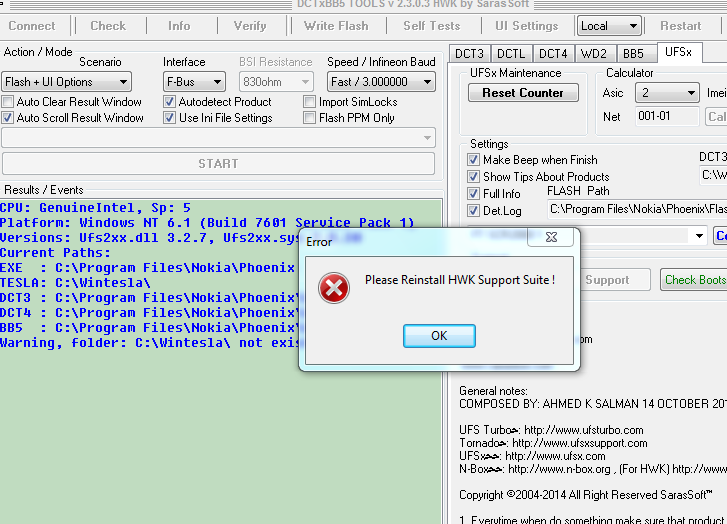The width and height of the screenshot is (727, 524).
Task: Close the Error dialog with X
Action: (x=551, y=237)
